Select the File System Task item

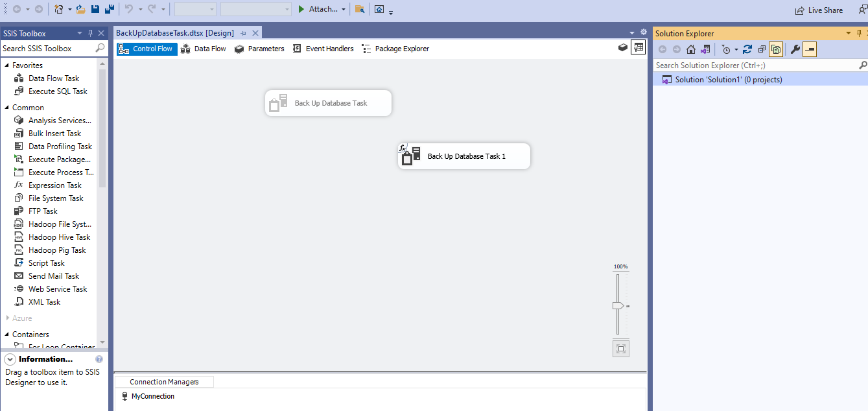56,198
